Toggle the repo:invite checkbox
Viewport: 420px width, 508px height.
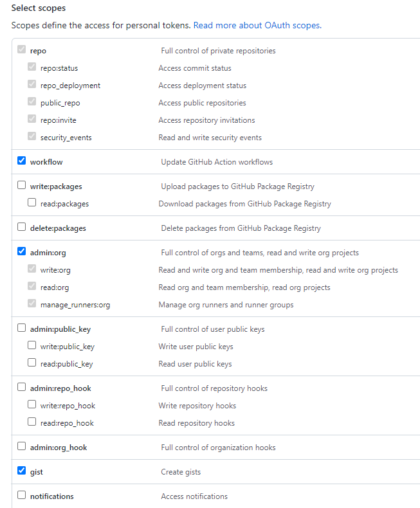coord(32,118)
